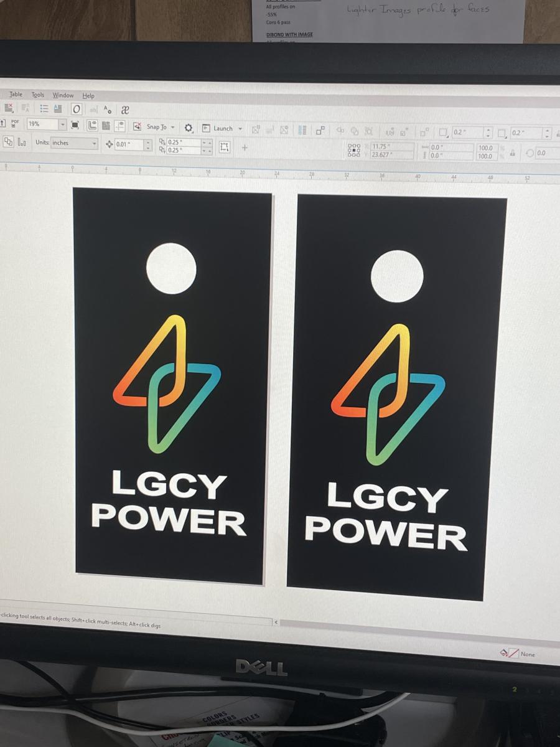
Task: Click the second corner size field 0.2
Action: tap(526, 133)
